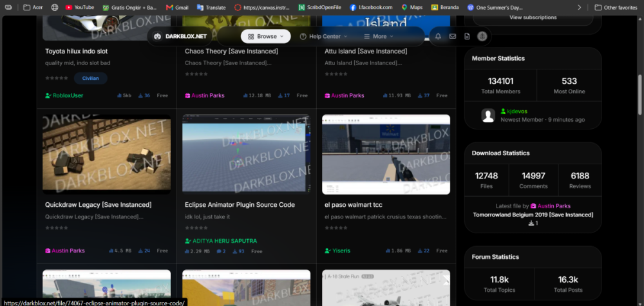The width and height of the screenshot is (644, 306).
Task: Open the Lfacebook.com bookmark
Action: (x=372, y=7)
